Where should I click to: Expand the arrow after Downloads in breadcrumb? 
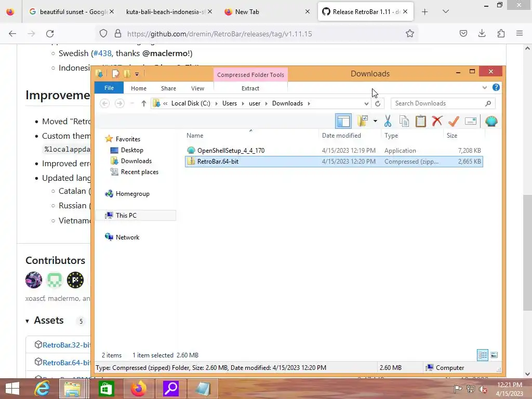point(309,103)
